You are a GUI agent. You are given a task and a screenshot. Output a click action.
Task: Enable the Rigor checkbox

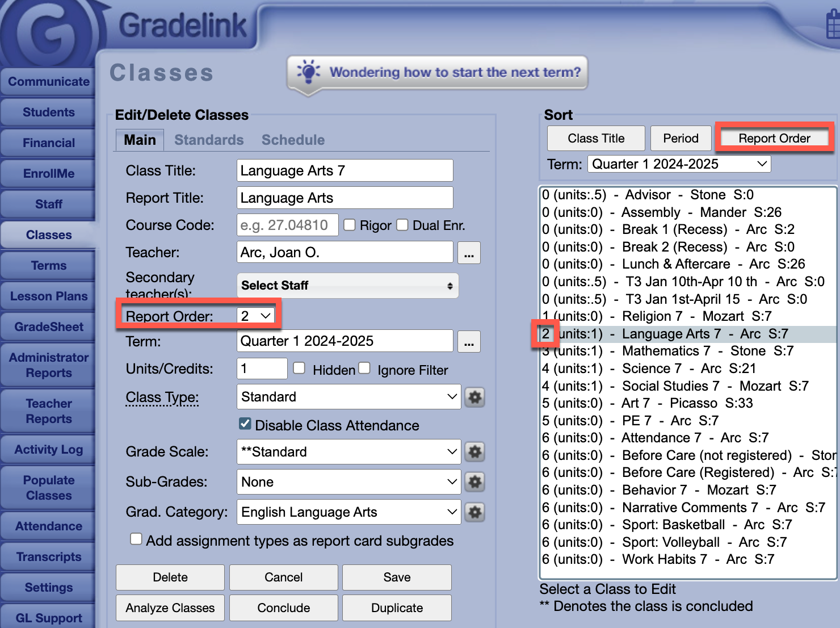tap(350, 225)
